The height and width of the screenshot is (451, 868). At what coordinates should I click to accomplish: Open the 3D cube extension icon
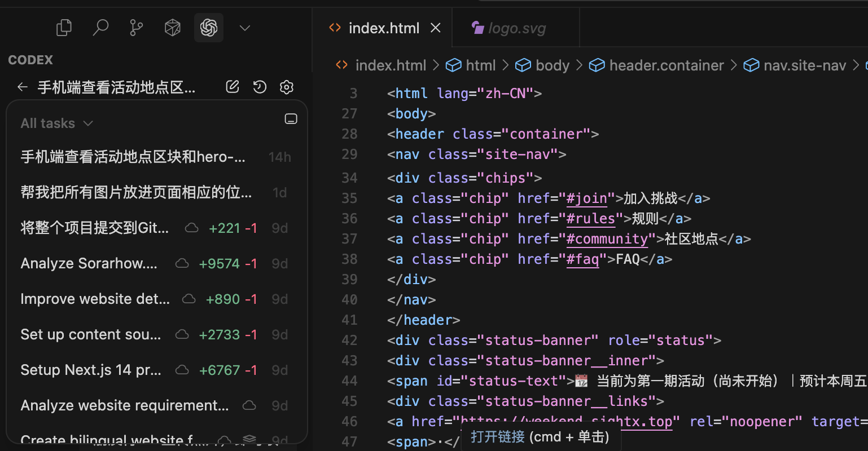tap(172, 28)
